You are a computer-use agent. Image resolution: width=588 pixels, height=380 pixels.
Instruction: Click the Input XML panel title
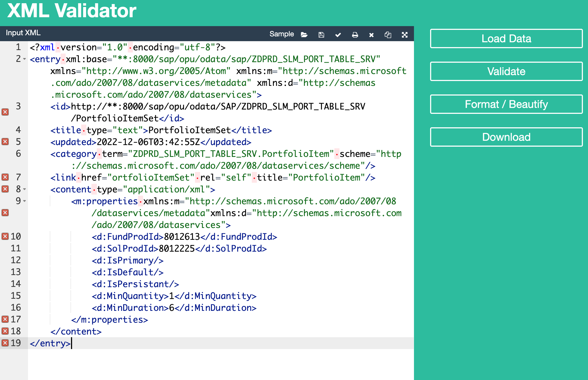tap(23, 33)
